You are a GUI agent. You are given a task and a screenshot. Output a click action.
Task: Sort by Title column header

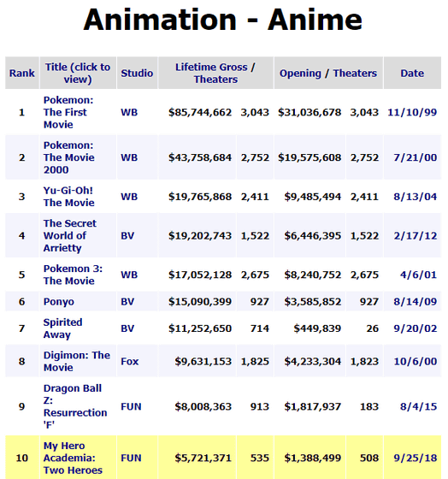click(78, 73)
